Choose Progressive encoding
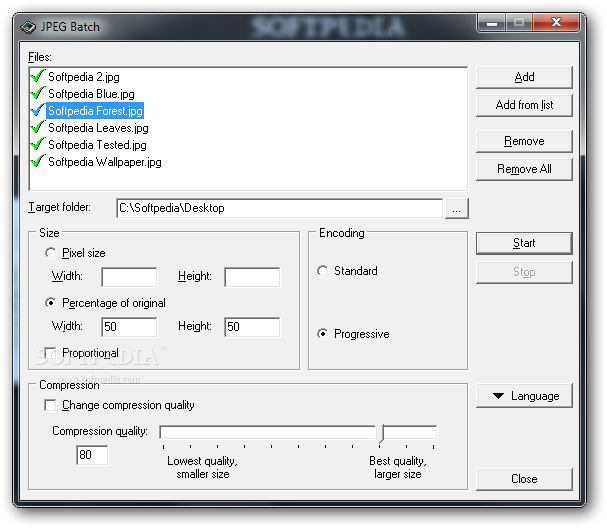Screen dimensions: 607x528 pos(322,334)
